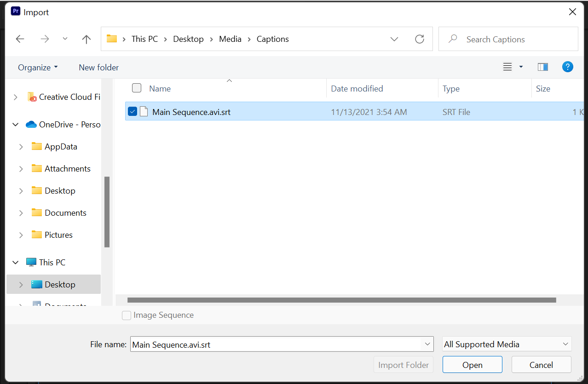
Task: Expand the AppData folder node
Action: click(x=21, y=147)
